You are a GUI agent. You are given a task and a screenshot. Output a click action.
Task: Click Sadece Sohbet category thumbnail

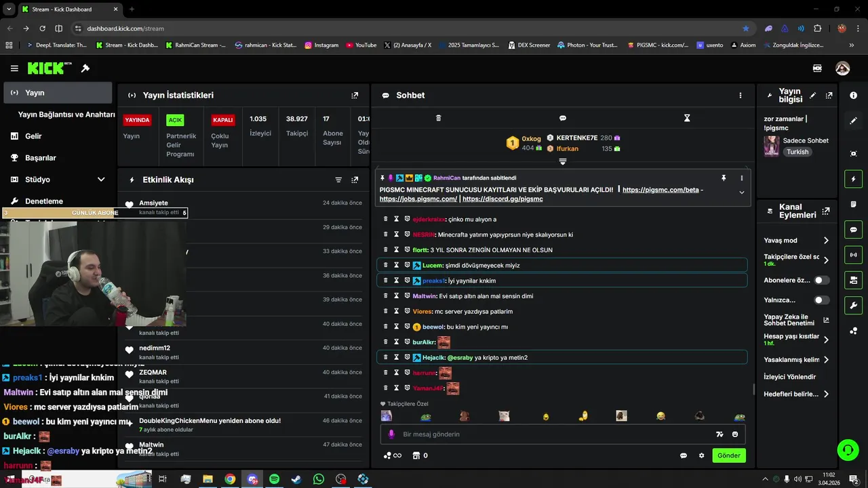click(771, 146)
